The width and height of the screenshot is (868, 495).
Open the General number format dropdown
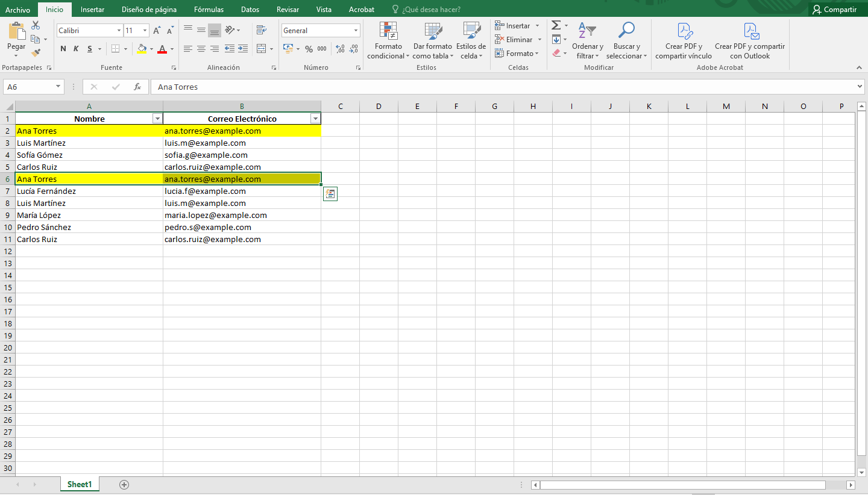click(356, 31)
